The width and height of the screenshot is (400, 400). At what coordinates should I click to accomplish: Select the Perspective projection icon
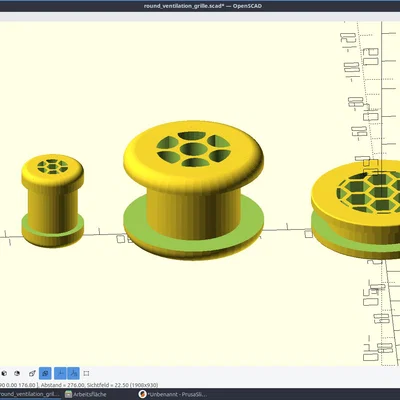coord(32,373)
